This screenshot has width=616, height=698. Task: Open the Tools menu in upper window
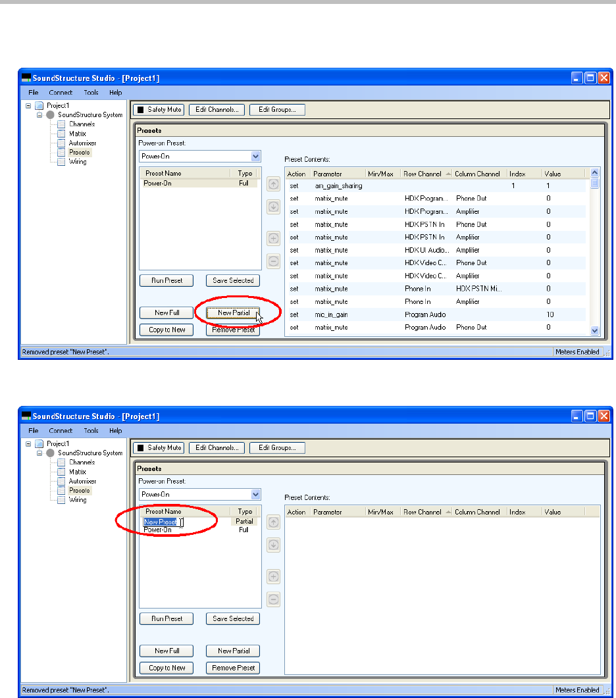tap(91, 93)
